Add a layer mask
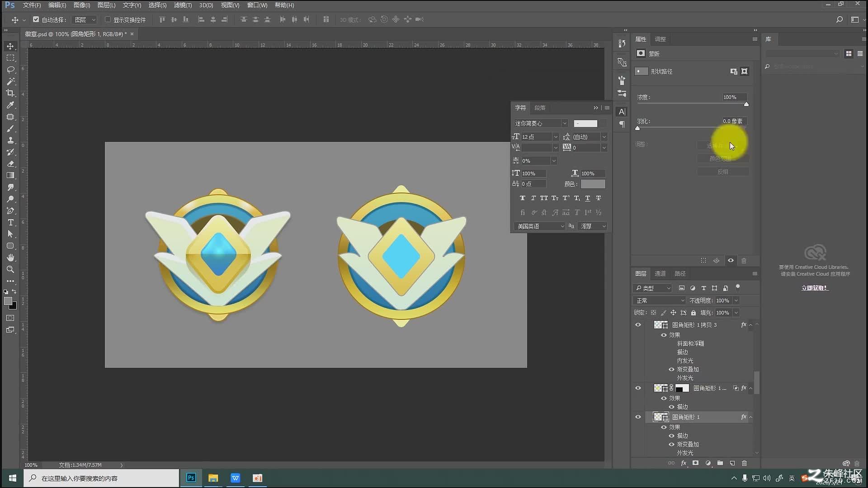Image resolution: width=868 pixels, height=488 pixels. coord(696,463)
